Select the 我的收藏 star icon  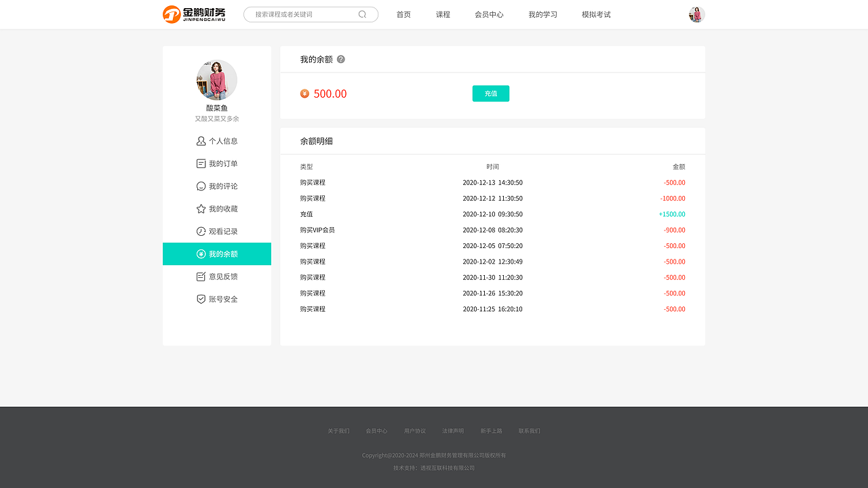tap(200, 208)
